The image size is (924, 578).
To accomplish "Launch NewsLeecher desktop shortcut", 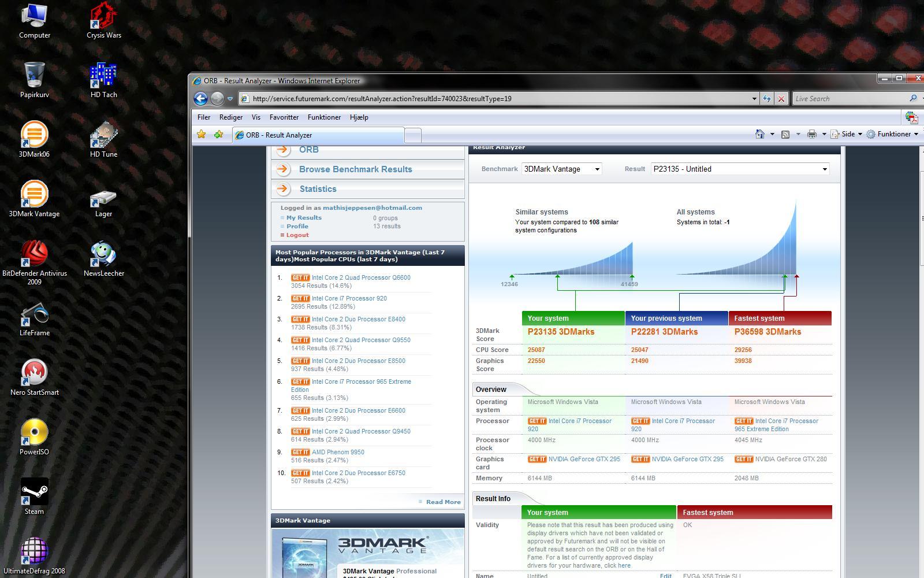I will (x=104, y=258).
